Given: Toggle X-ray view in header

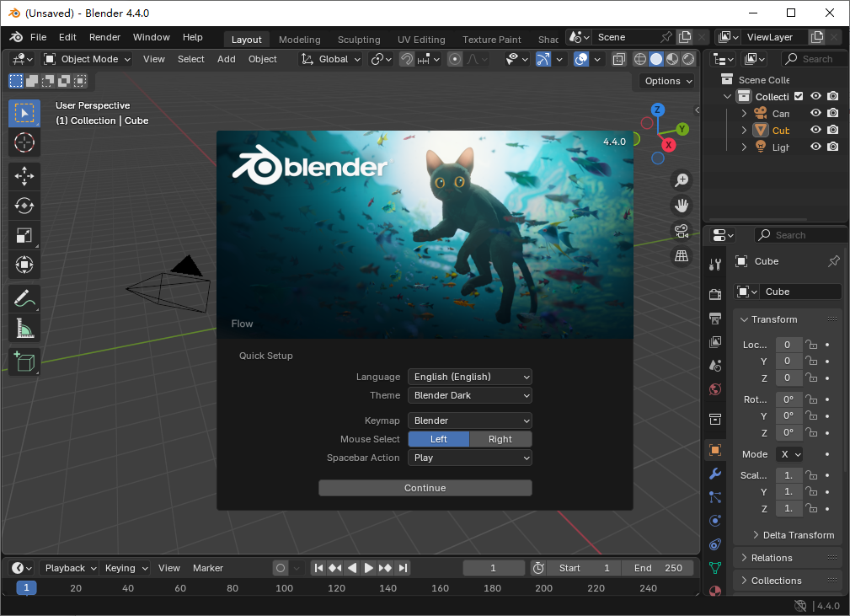Looking at the screenshot, I should (x=618, y=59).
